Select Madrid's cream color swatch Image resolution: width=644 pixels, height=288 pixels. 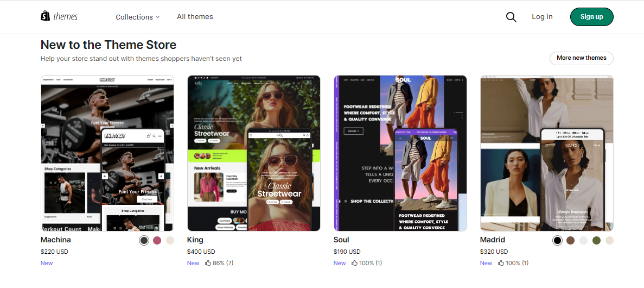[x=609, y=241]
